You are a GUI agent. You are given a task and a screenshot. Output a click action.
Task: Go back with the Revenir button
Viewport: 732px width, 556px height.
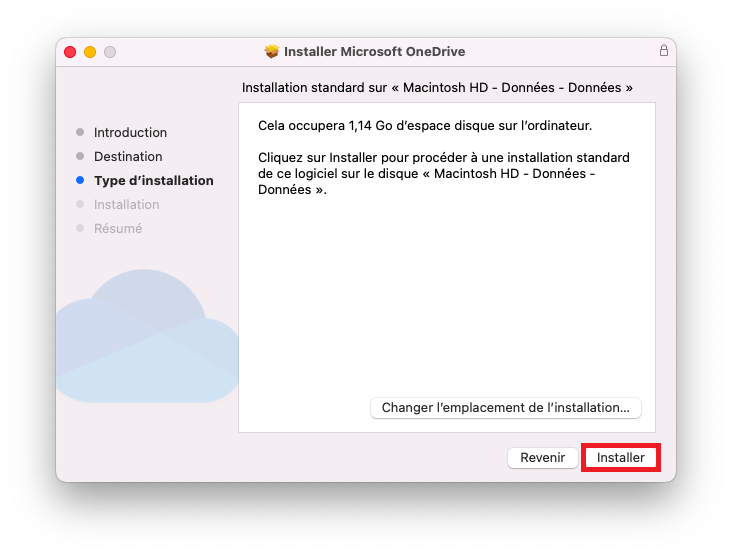(x=542, y=457)
